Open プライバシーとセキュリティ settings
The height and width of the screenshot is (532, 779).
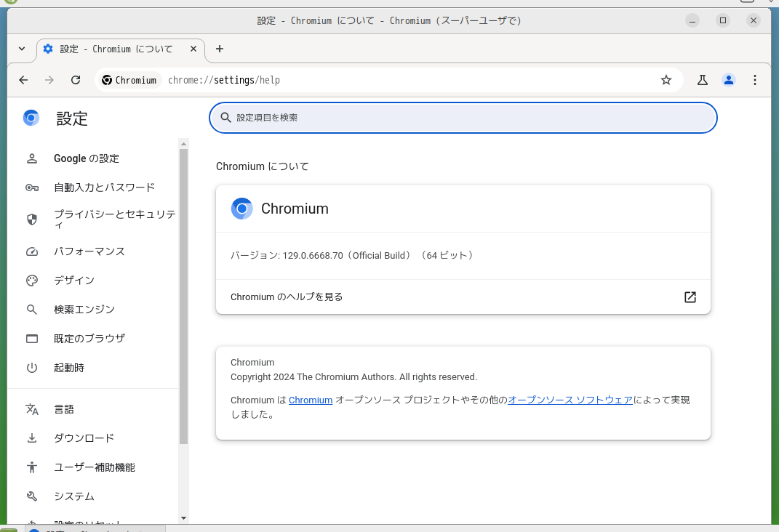(x=114, y=219)
